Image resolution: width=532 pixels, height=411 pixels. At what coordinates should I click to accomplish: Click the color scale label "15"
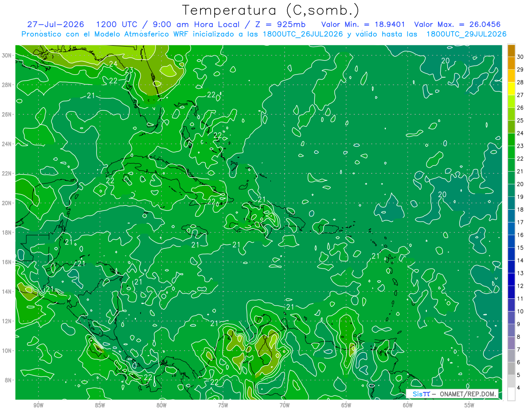(x=520, y=248)
